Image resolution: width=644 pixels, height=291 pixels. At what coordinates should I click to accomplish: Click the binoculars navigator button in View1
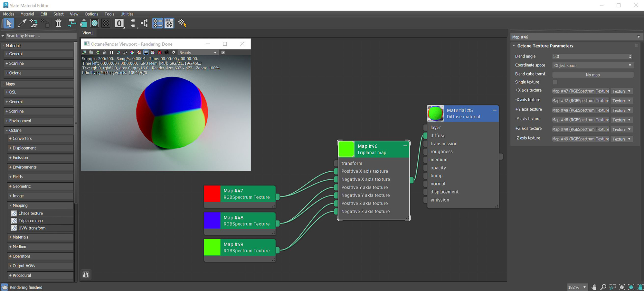coord(86,275)
